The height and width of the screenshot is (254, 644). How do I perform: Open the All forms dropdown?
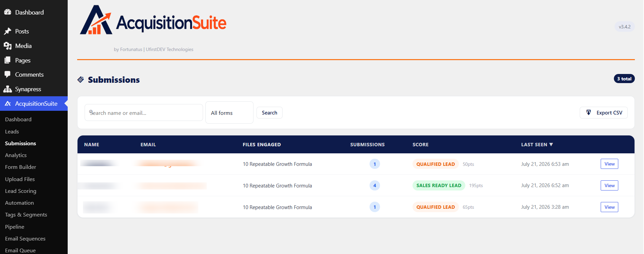click(x=229, y=112)
